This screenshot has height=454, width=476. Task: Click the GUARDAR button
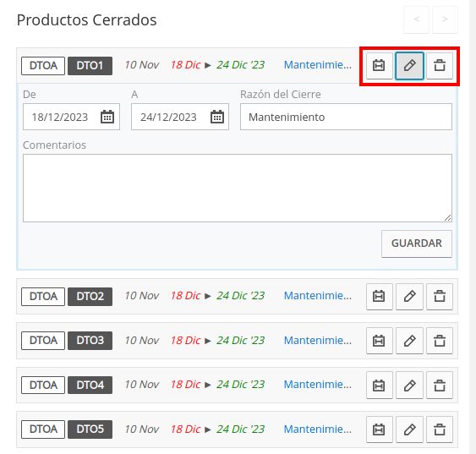417,243
